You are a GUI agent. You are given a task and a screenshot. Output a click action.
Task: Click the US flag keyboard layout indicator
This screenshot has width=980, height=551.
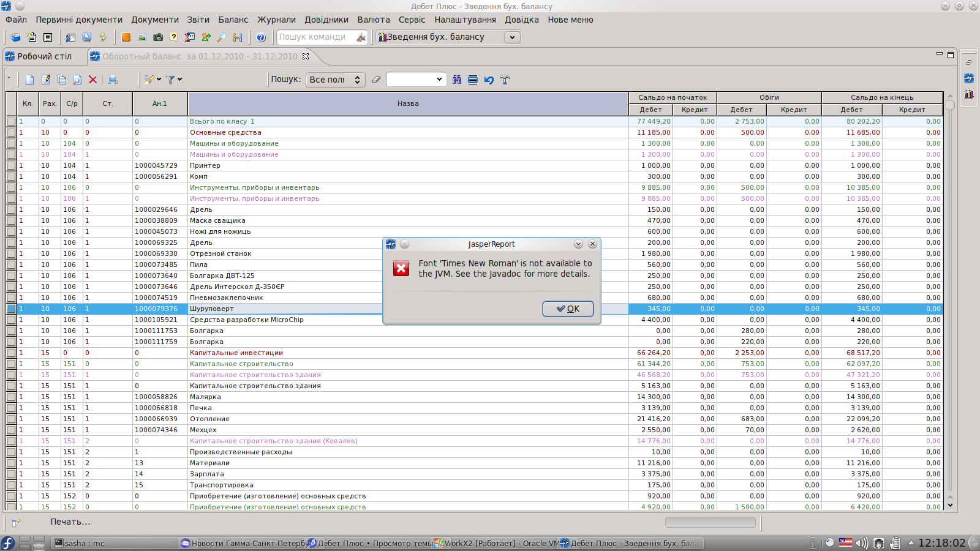[846, 542]
